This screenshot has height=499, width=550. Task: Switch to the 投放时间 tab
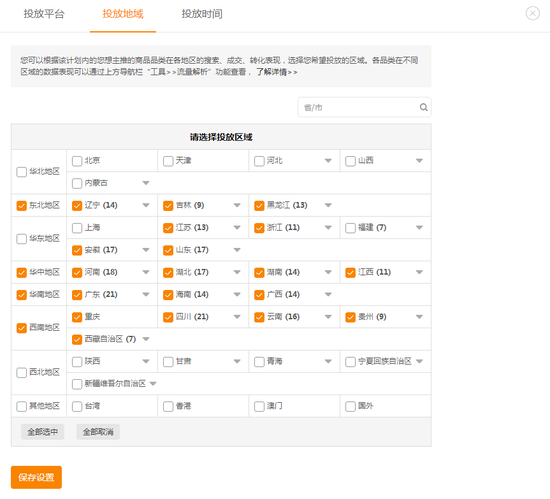[x=202, y=14]
